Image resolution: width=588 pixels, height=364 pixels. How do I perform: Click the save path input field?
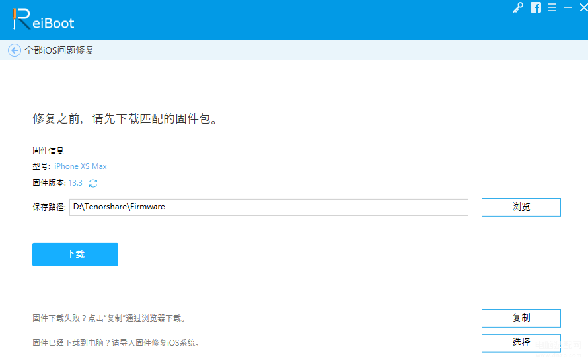[x=268, y=207]
